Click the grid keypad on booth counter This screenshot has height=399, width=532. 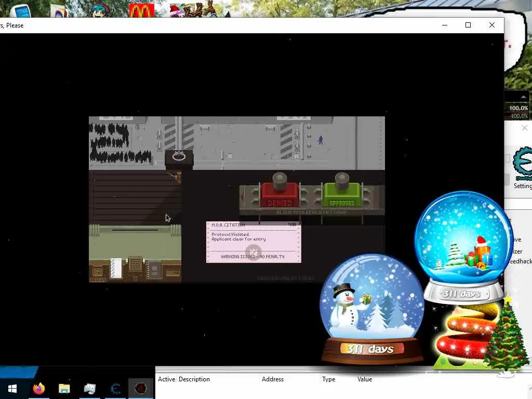point(136,263)
